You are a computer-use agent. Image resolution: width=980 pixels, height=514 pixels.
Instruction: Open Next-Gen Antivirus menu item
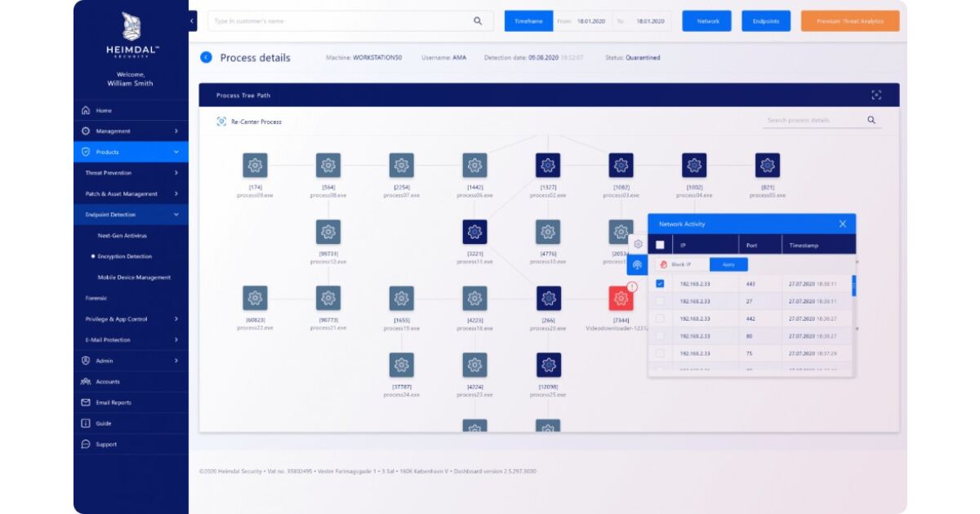[x=122, y=236]
